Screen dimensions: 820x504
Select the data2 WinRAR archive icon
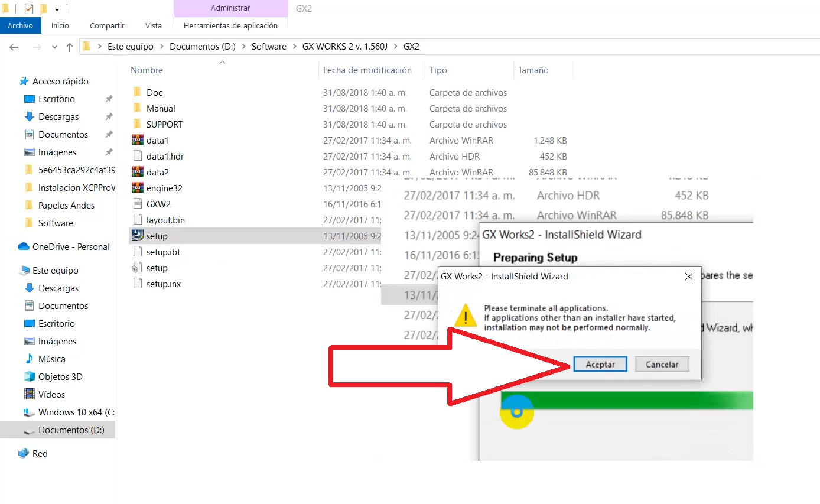click(137, 172)
